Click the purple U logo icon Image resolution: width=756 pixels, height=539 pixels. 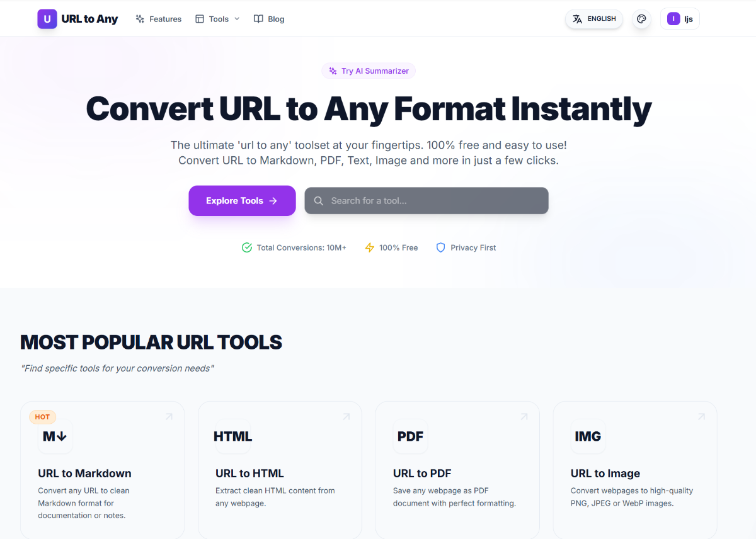click(47, 19)
